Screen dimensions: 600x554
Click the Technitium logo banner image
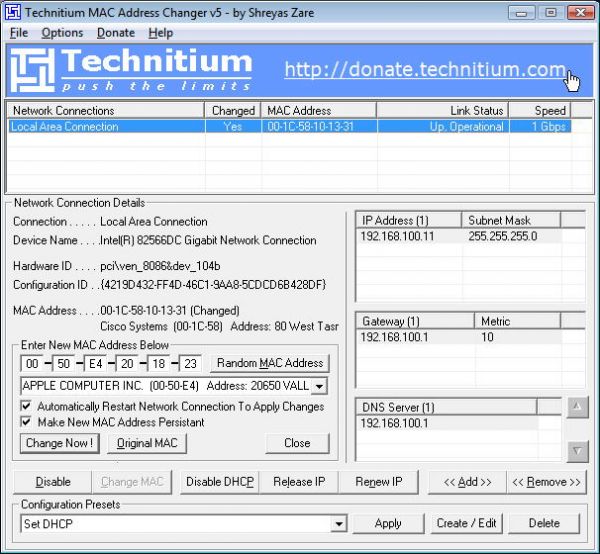(x=131, y=70)
